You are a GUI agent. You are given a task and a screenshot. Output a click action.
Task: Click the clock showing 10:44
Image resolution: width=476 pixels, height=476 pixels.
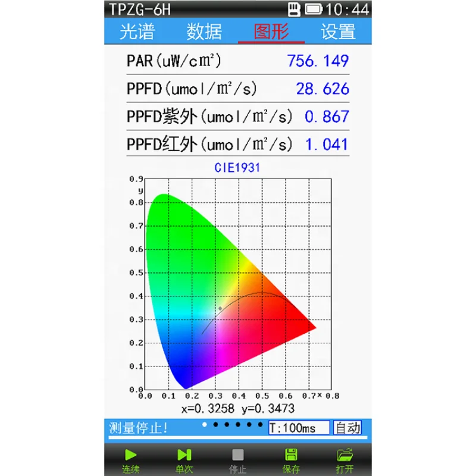[347, 10]
